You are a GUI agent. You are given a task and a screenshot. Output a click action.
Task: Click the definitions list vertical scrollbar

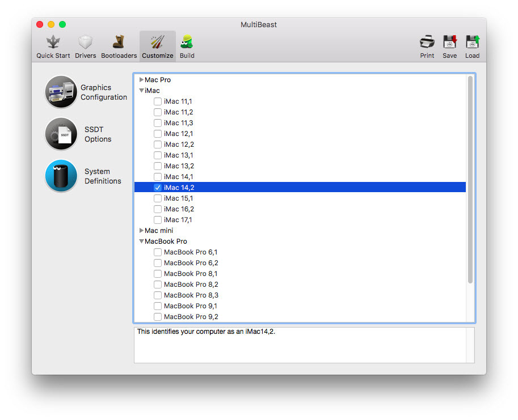(x=470, y=180)
